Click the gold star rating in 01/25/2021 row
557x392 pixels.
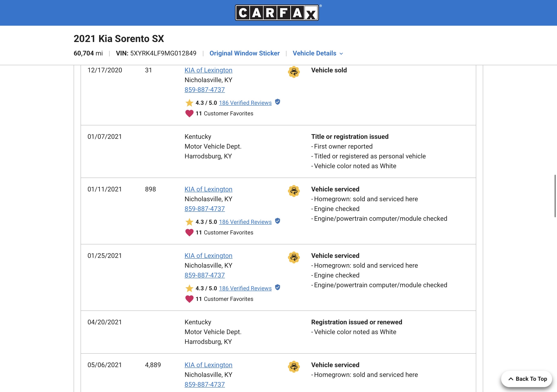click(189, 288)
